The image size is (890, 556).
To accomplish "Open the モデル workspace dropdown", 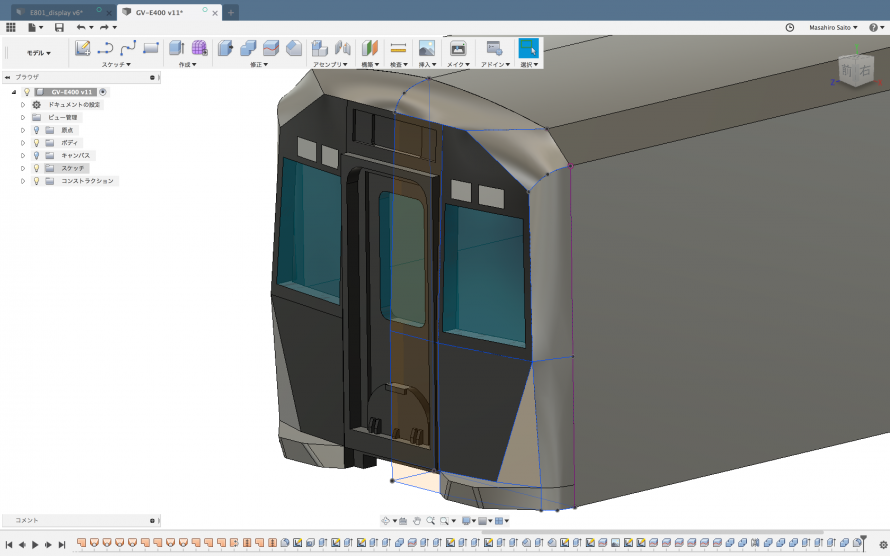I will click(39, 53).
